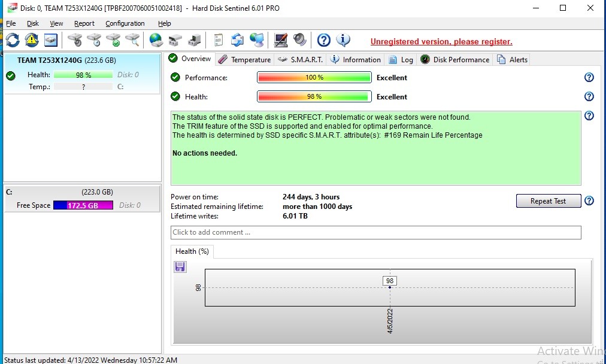606x364 pixels.
Task: Click the Lifetime writes 6.01 TB value
Action: 295,216
